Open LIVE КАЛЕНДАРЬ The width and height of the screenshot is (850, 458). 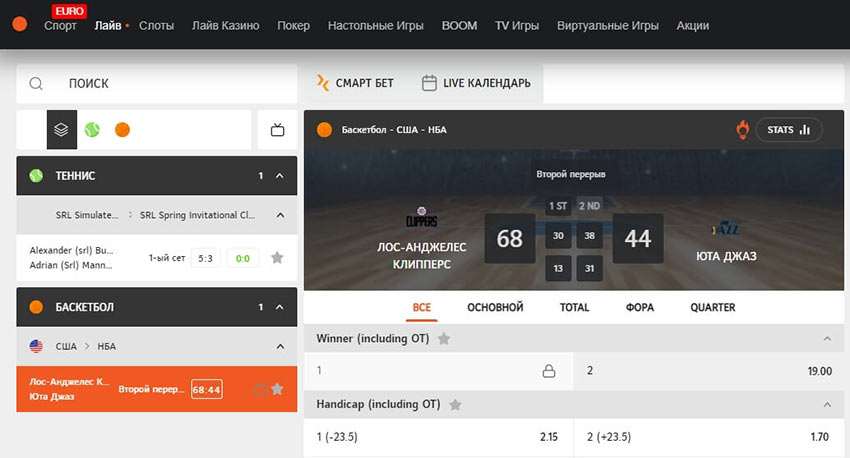coord(476,83)
